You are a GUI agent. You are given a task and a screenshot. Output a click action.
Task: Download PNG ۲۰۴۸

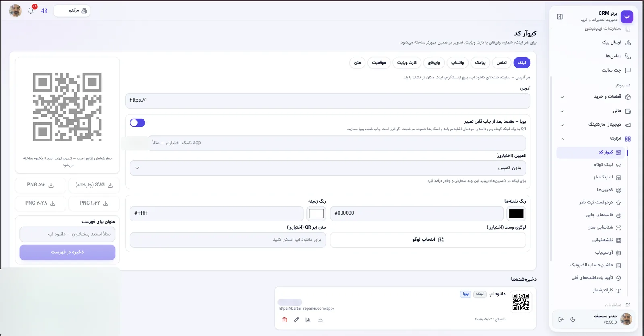(40, 203)
